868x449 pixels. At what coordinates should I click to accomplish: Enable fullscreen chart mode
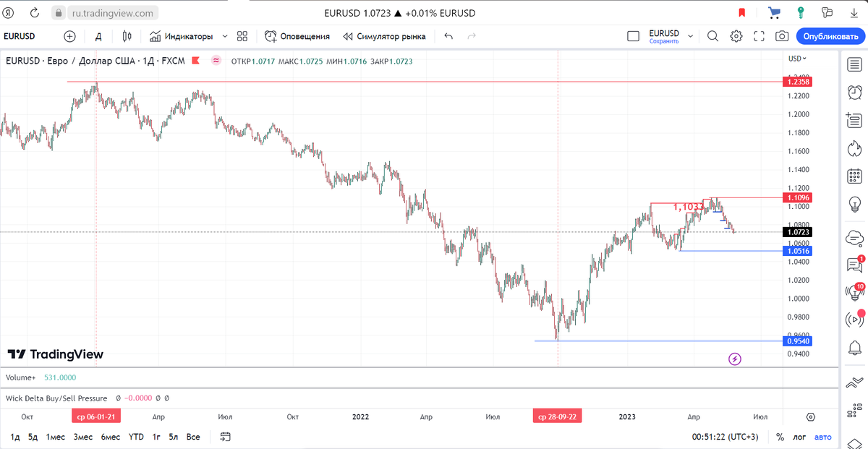click(x=760, y=35)
